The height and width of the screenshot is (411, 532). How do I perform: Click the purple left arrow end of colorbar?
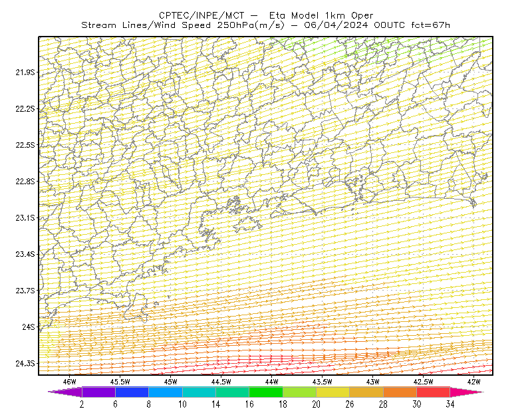pos(65,392)
